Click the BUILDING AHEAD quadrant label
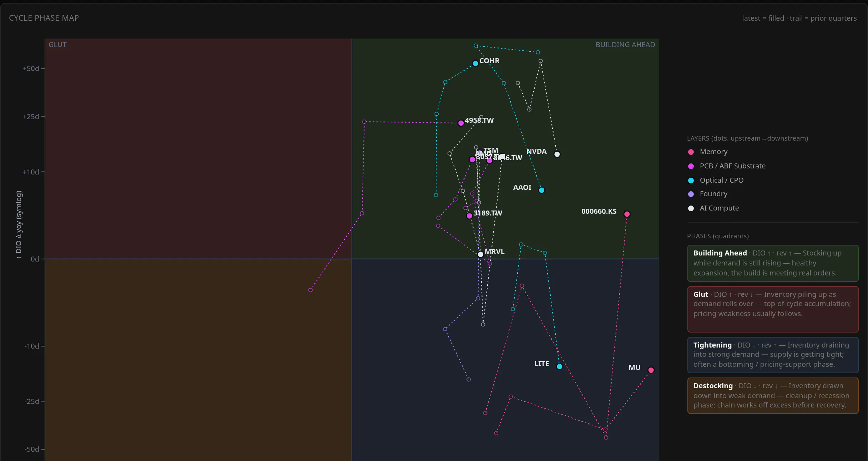 pos(625,45)
